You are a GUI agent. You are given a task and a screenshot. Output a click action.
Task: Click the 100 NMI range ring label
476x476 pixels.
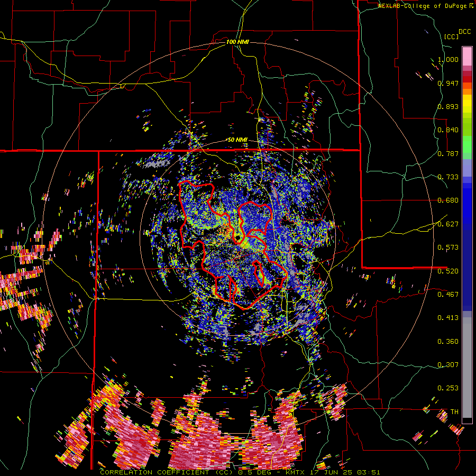tap(237, 42)
